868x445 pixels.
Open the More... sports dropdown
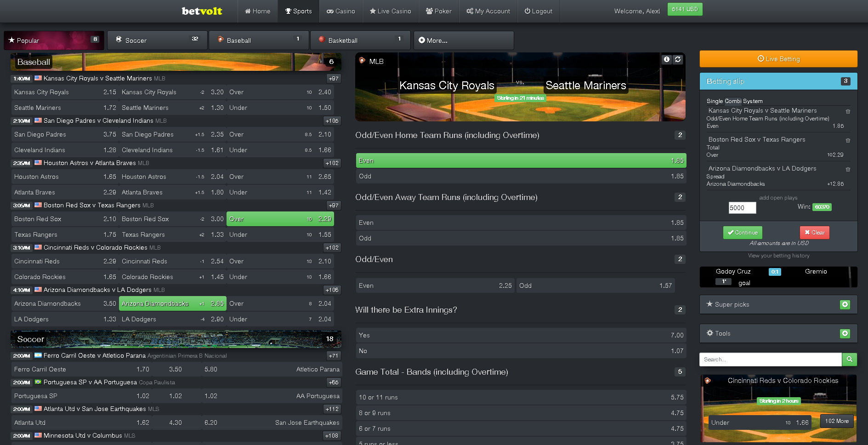[463, 40]
